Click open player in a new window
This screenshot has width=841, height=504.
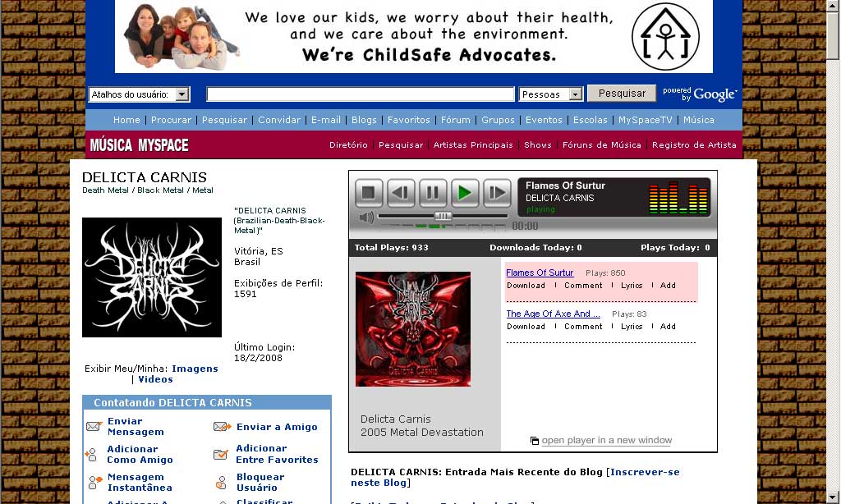tap(607, 440)
